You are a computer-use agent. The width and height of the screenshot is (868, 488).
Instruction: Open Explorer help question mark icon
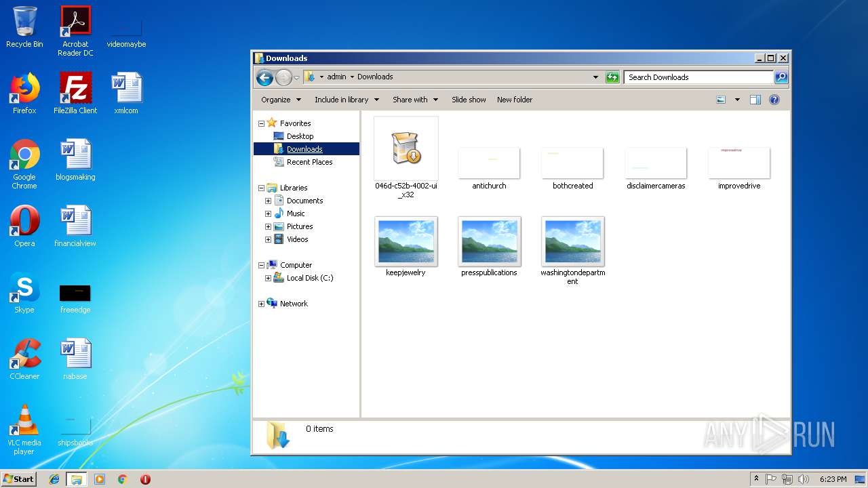pyautogui.click(x=774, y=100)
